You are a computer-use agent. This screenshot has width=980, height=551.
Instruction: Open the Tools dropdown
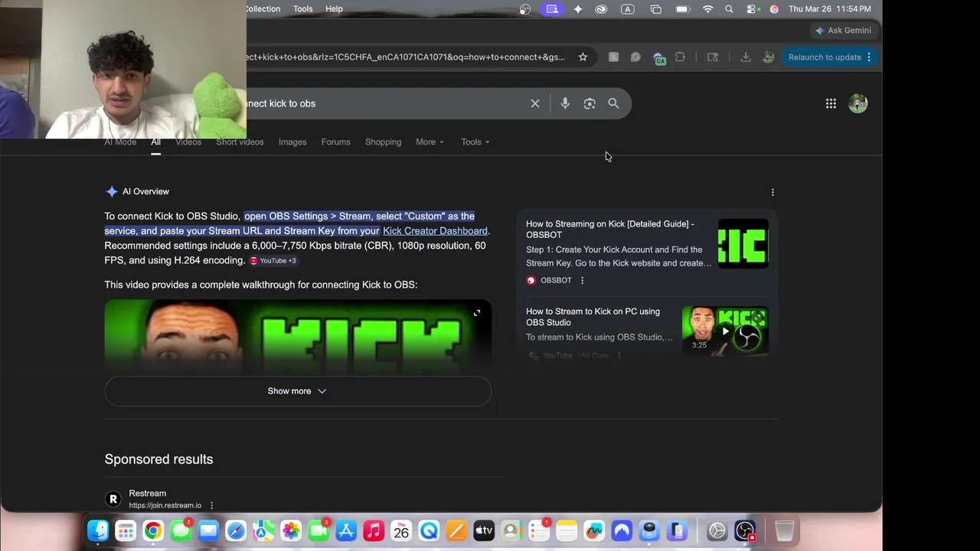tap(475, 142)
